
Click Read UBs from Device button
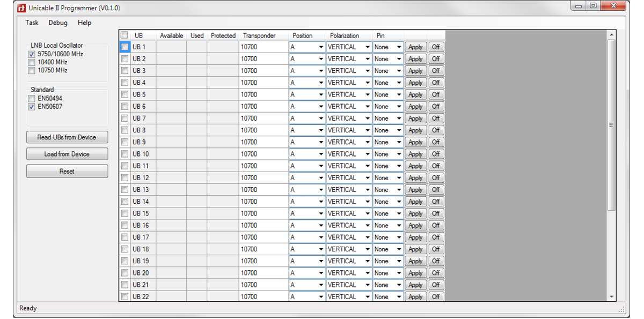point(67,137)
